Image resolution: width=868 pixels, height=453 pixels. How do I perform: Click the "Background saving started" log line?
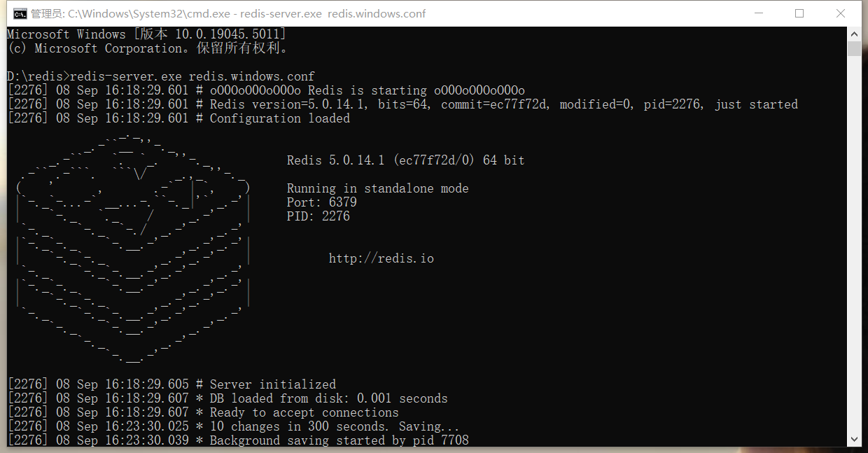tap(339, 440)
